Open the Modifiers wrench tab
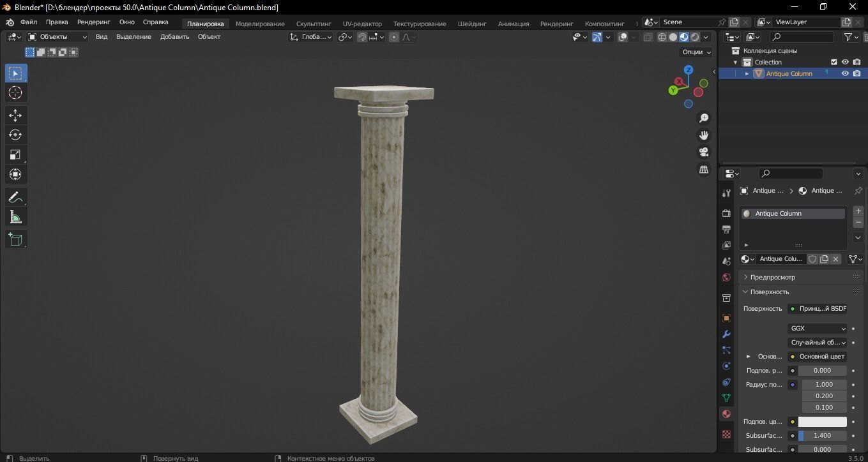Image resolution: width=868 pixels, height=462 pixels. (x=726, y=334)
